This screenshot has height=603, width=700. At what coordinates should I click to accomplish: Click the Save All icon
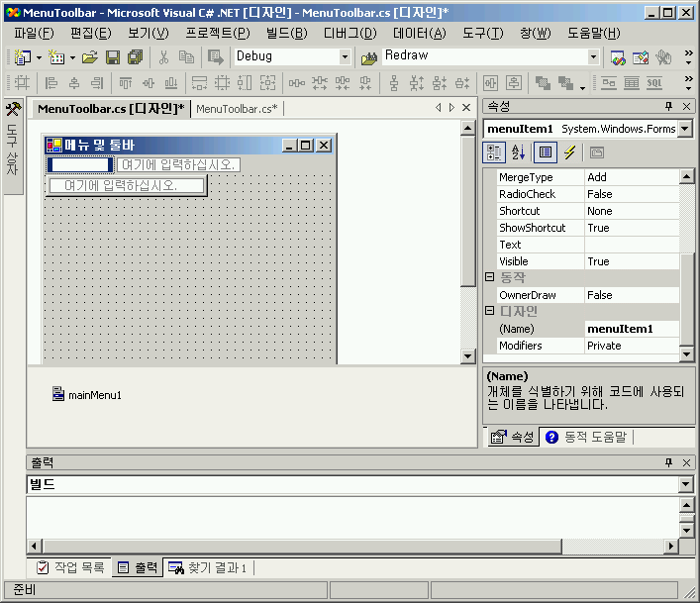click(135, 57)
